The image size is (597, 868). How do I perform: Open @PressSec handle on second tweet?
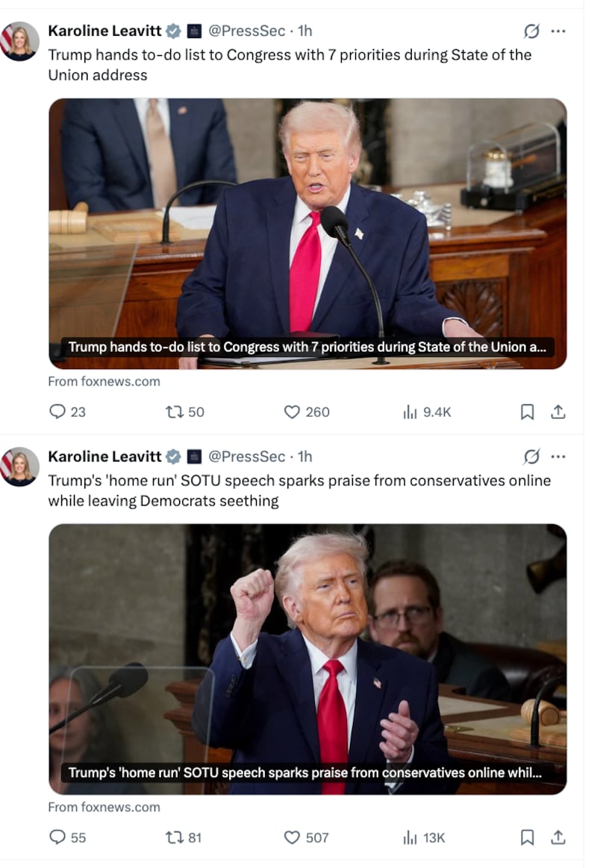click(246, 456)
